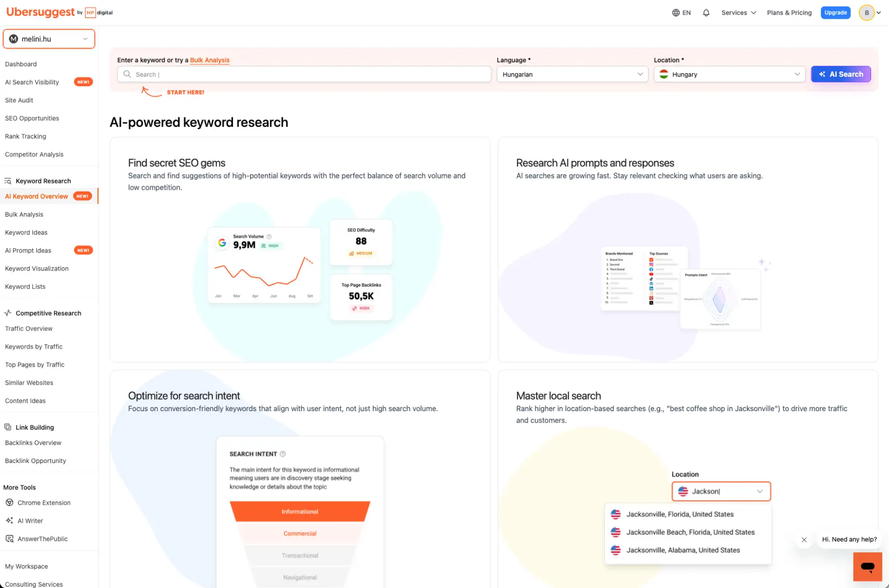Click the notifications bell icon
Image resolution: width=889 pixels, height=588 pixels.
pyautogui.click(x=706, y=13)
